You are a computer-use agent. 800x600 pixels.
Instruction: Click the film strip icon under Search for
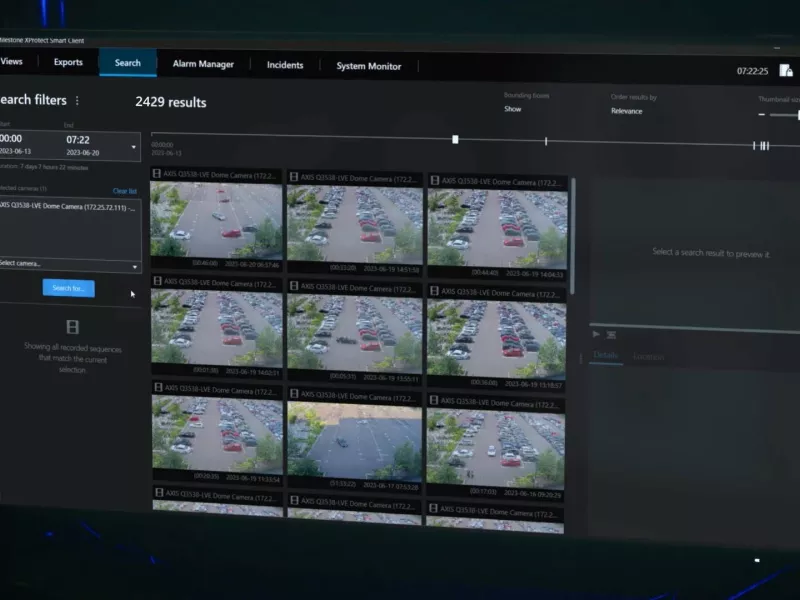tap(71, 327)
